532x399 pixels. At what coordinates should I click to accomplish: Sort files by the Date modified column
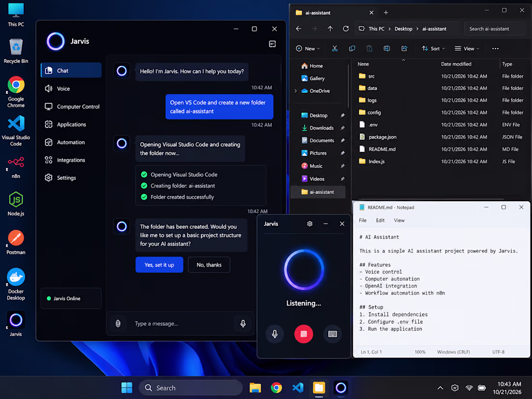456,64
